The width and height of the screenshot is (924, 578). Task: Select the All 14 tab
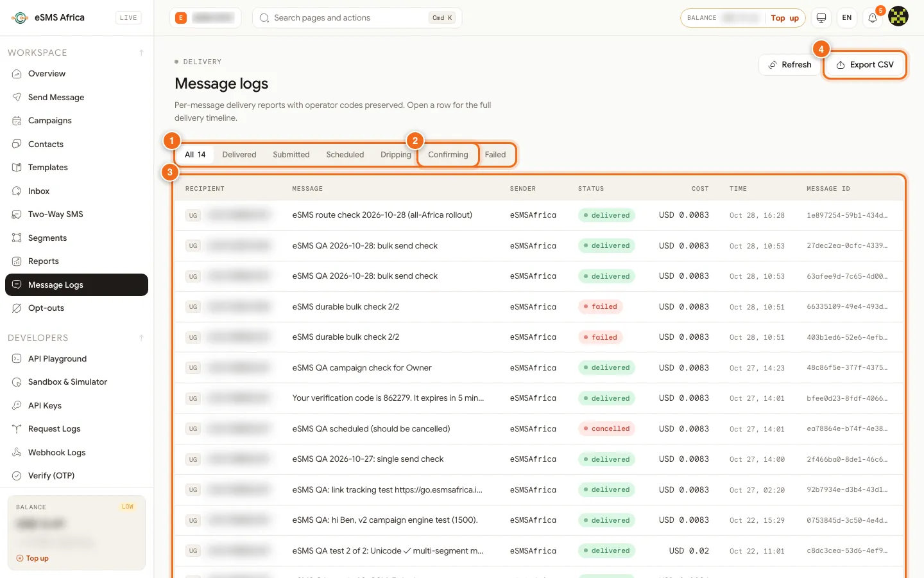(195, 155)
